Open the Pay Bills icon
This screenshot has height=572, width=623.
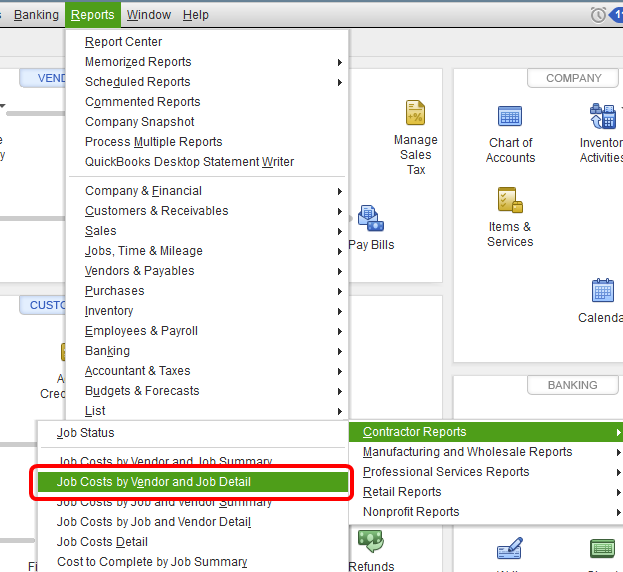pos(371,218)
